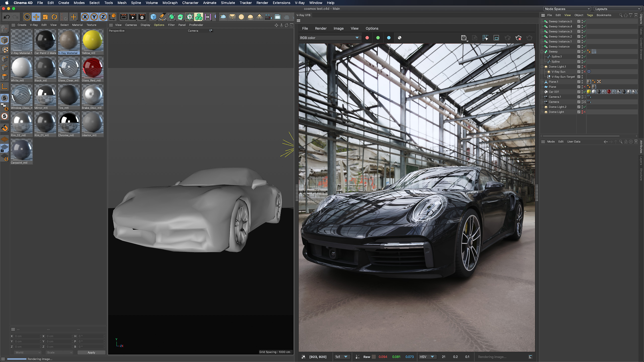Click the Apply button
Screen dimensions: 644x362
pyautogui.click(x=91, y=352)
